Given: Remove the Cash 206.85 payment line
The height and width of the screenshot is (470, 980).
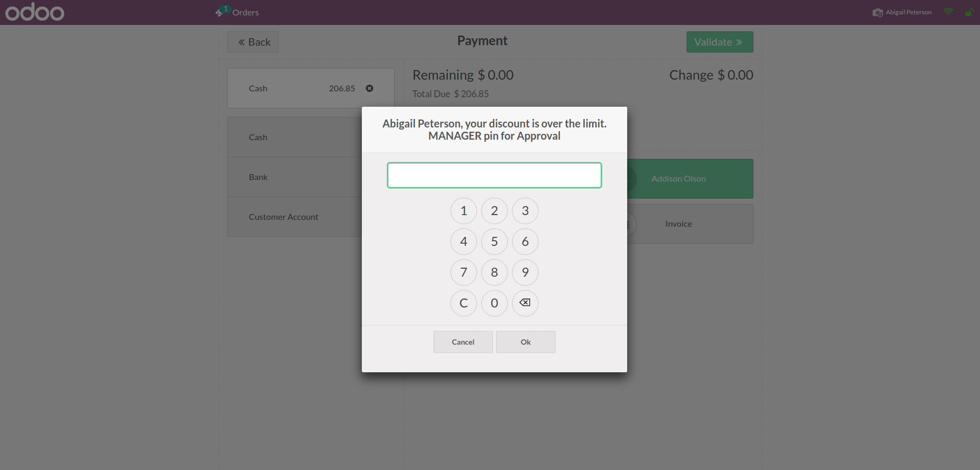Looking at the screenshot, I should pyautogui.click(x=369, y=88).
